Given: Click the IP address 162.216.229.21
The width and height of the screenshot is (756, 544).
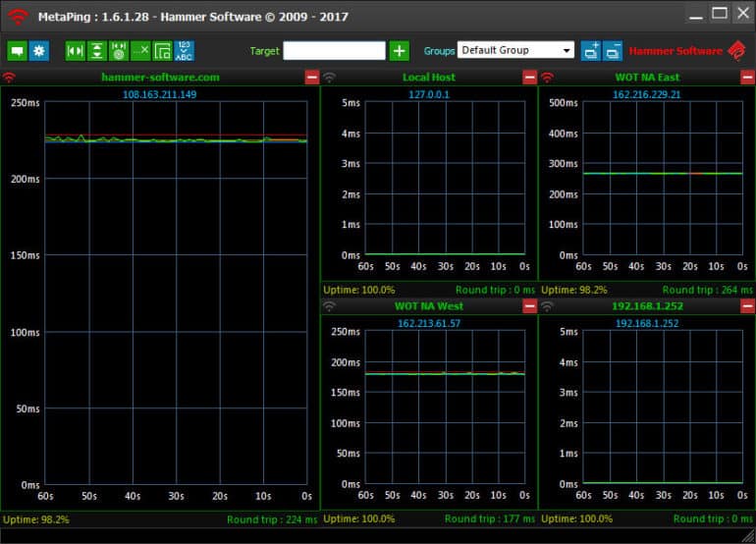Looking at the screenshot, I should coord(647,94).
